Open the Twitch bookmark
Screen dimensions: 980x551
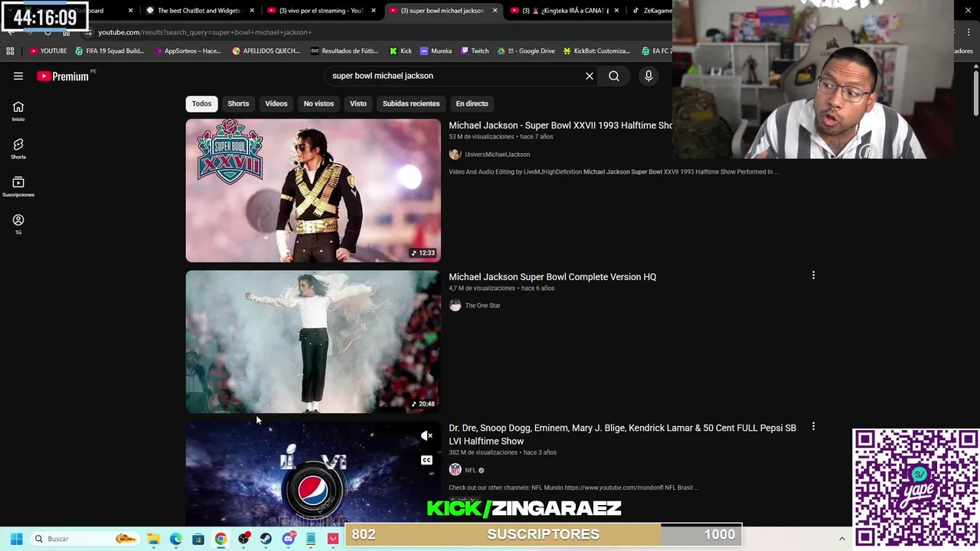point(475,51)
